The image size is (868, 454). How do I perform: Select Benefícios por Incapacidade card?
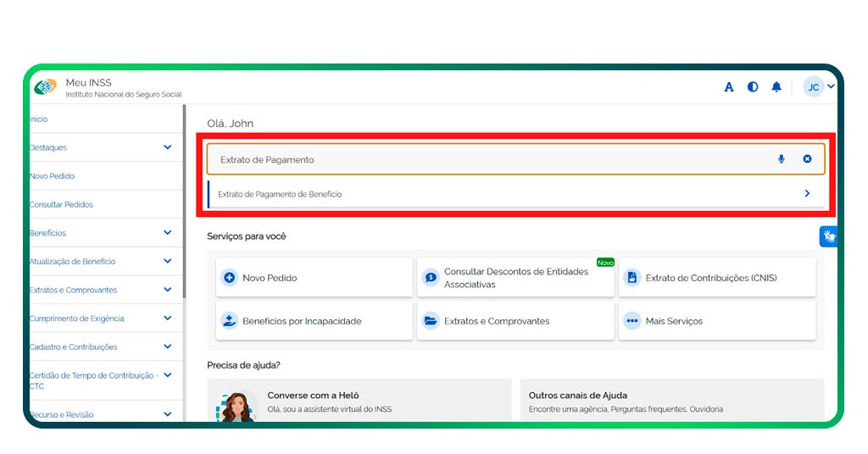tap(314, 321)
